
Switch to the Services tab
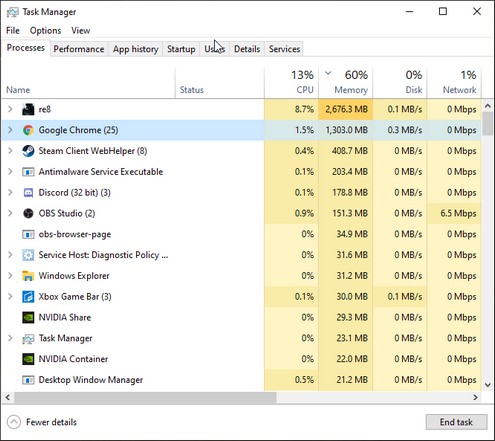[284, 49]
